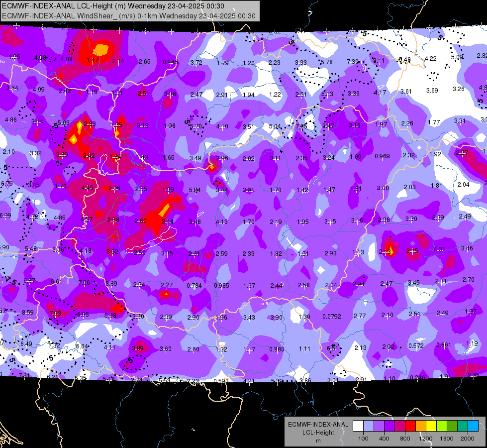Click the wind shear value 0.246
The image size is (487, 448).
coord(417,377)
